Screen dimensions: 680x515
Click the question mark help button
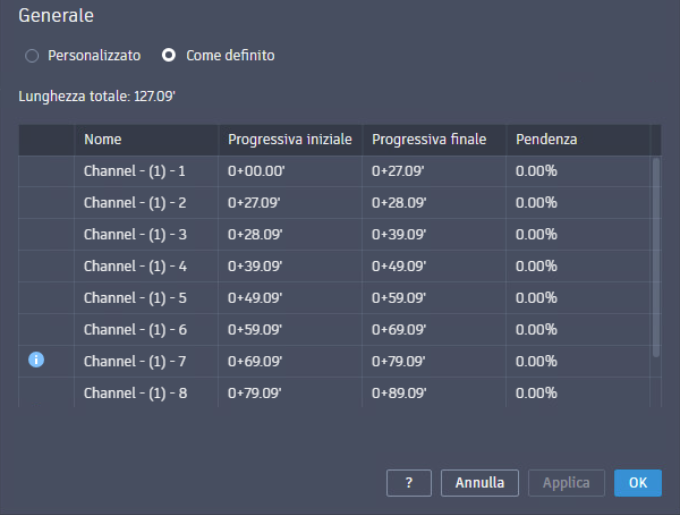[x=409, y=483]
